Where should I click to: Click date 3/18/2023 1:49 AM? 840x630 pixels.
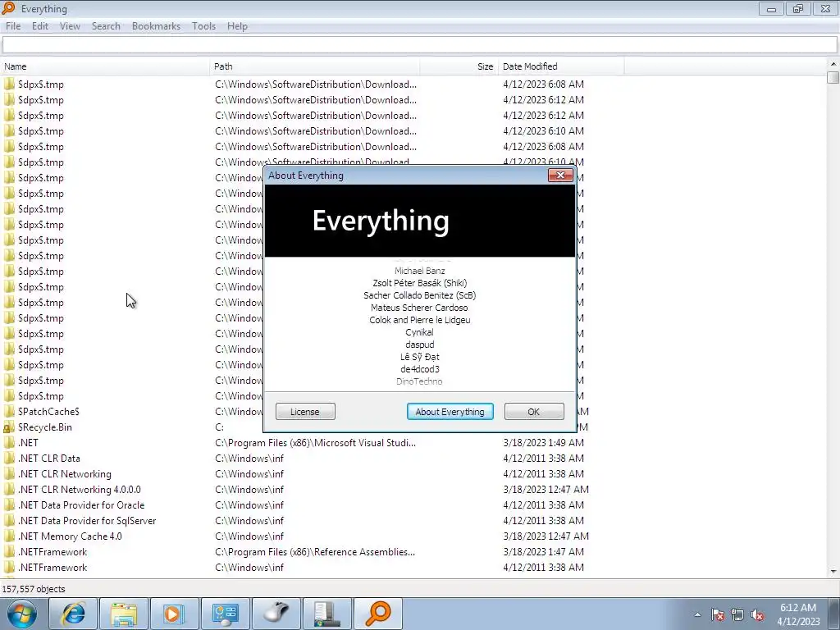coord(543,442)
